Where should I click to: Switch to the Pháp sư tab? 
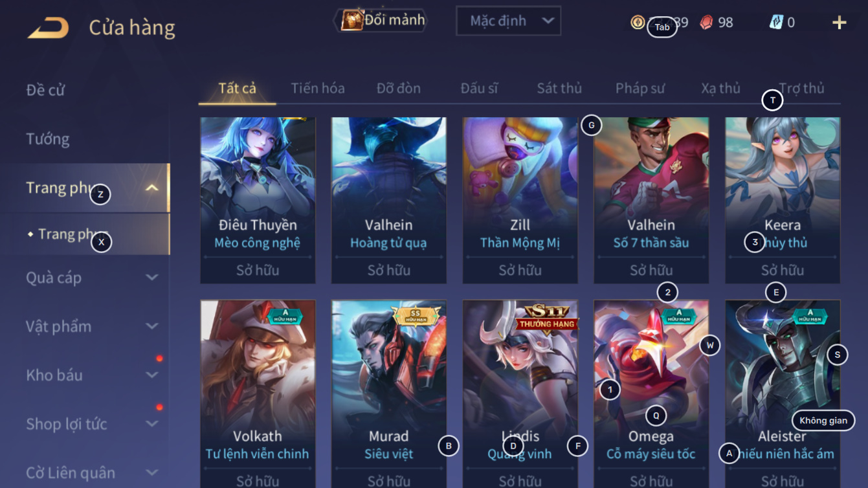(640, 88)
